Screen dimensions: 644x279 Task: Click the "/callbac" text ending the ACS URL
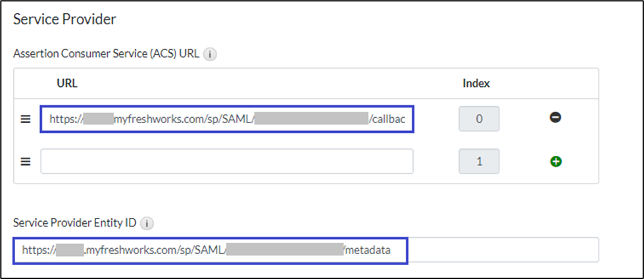392,120
